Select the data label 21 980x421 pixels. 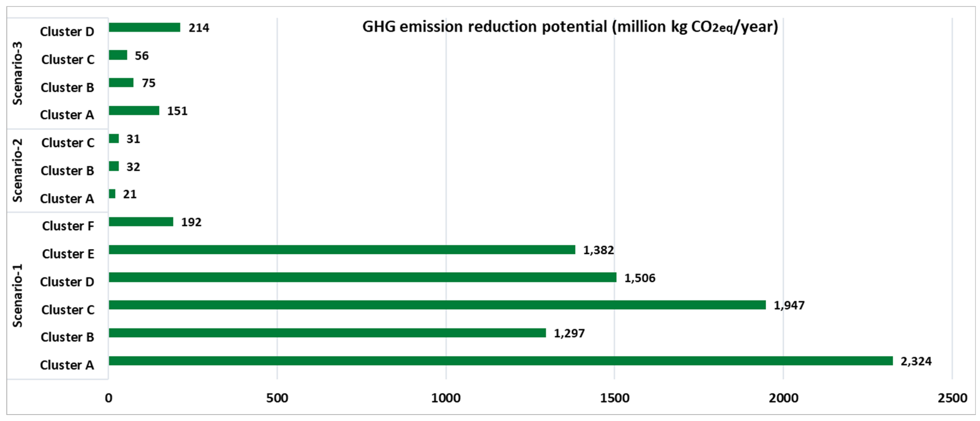pyautogui.click(x=130, y=194)
